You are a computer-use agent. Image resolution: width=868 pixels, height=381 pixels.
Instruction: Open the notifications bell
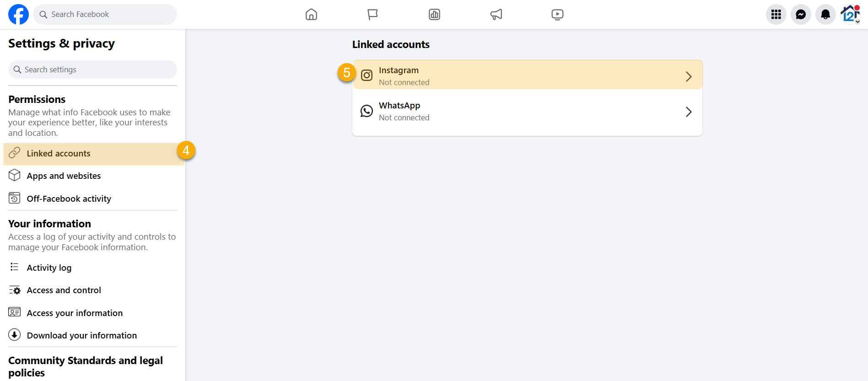[825, 15]
